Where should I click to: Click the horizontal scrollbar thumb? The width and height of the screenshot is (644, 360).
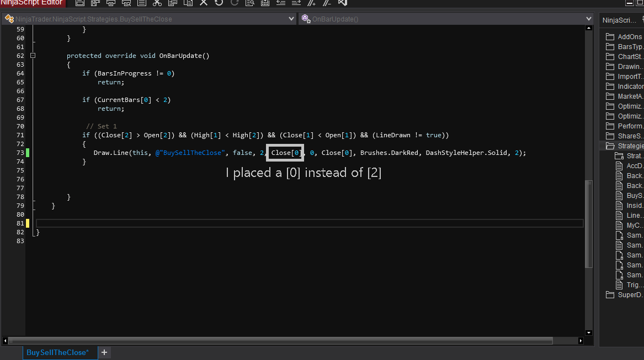coord(280,340)
